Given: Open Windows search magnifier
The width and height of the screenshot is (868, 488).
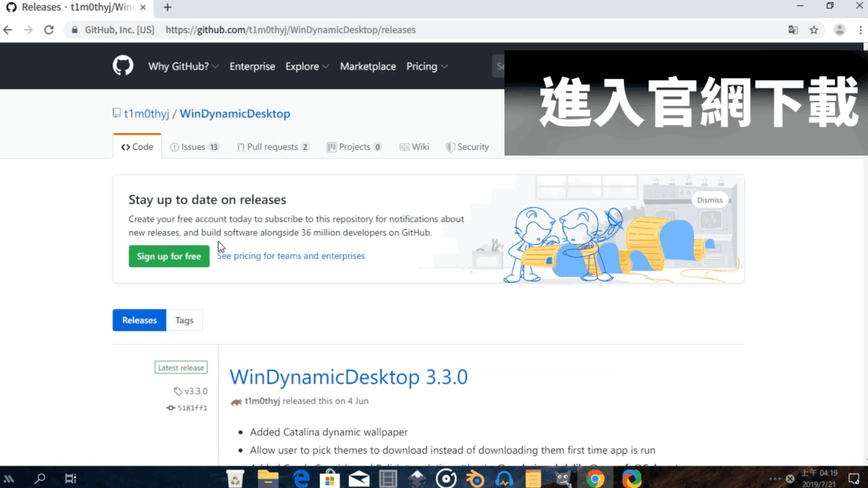Looking at the screenshot, I should (x=40, y=478).
